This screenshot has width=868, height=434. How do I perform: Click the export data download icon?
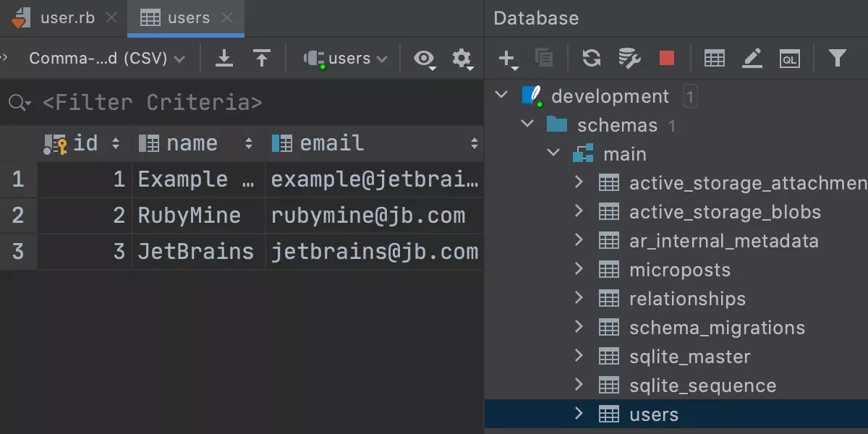tap(224, 59)
